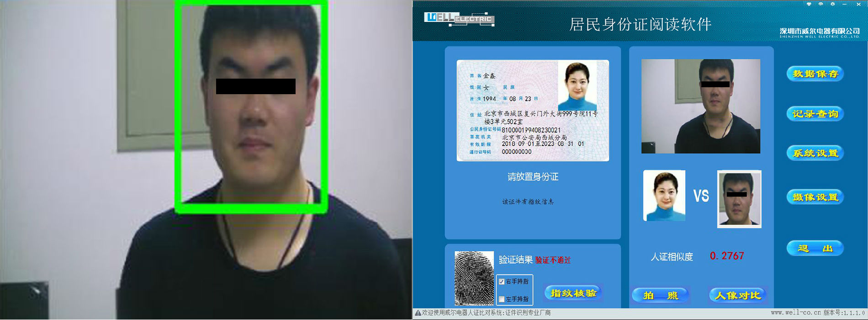Click the fingerprint image

[x=474, y=278]
